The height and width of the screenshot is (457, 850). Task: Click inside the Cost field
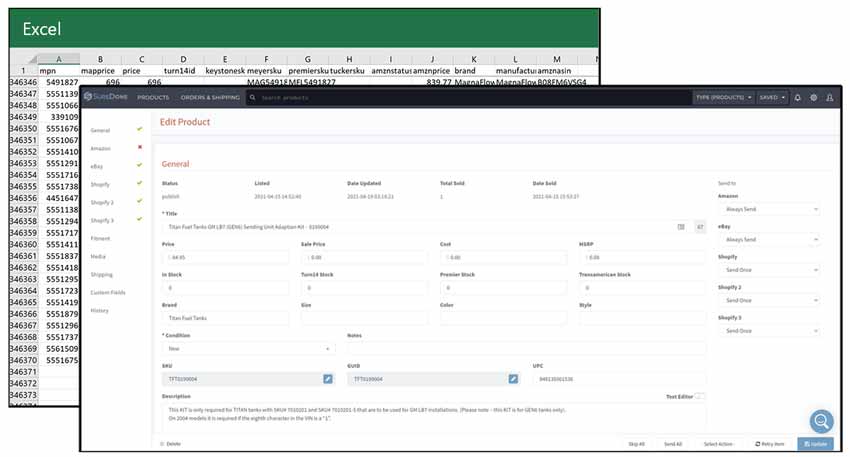point(503,258)
